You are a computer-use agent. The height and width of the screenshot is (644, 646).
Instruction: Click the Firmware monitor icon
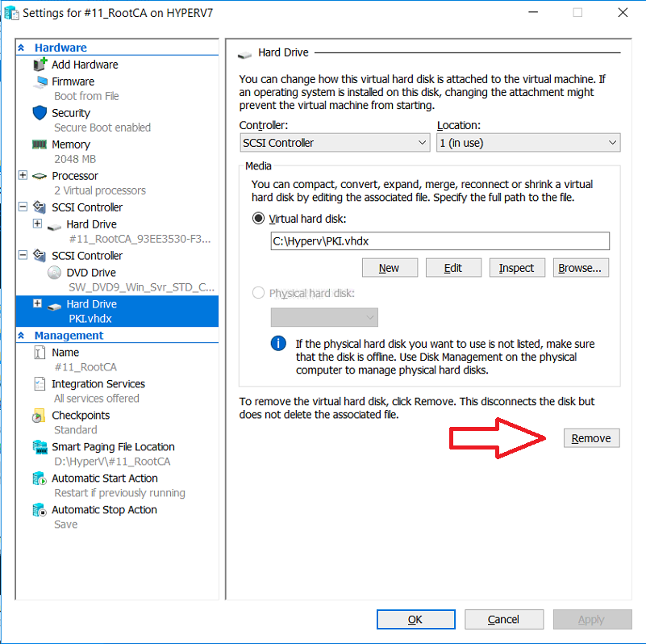pyautogui.click(x=40, y=82)
